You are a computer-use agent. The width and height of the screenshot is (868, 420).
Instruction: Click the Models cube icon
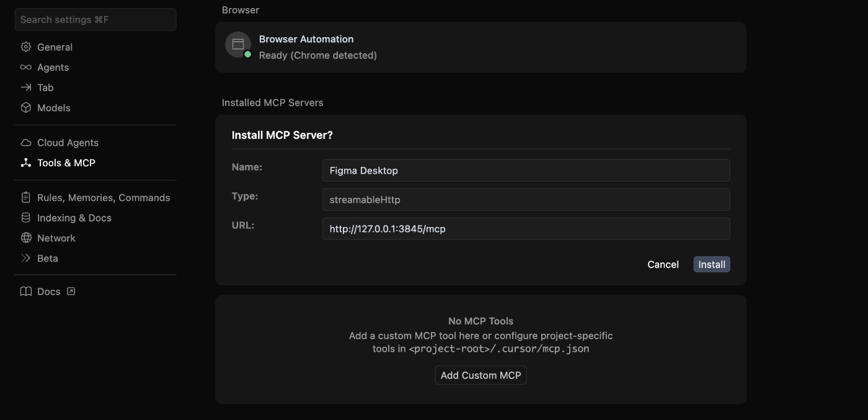tap(26, 107)
